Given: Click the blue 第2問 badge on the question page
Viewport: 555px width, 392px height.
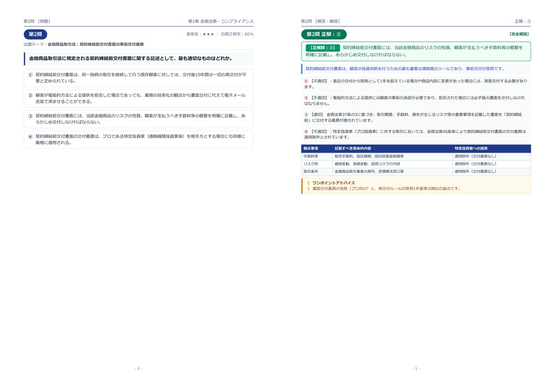Looking at the screenshot, I should click(x=35, y=34).
